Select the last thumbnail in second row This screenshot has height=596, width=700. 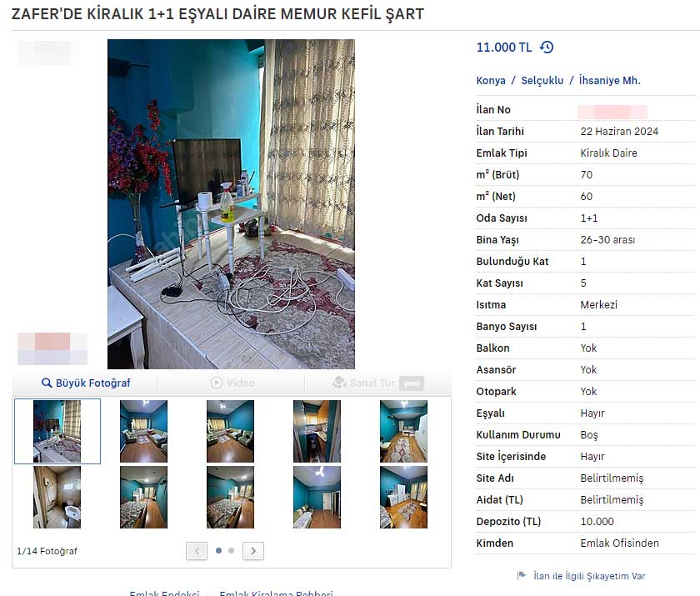point(403,498)
